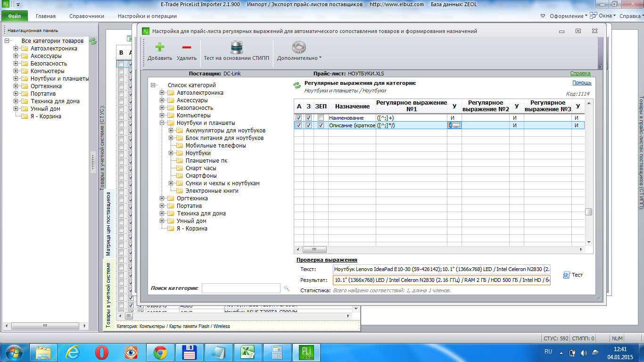Open the Окна dropdown menu
The height and width of the screenshot is (362, 644).
(x=603, y=16)
